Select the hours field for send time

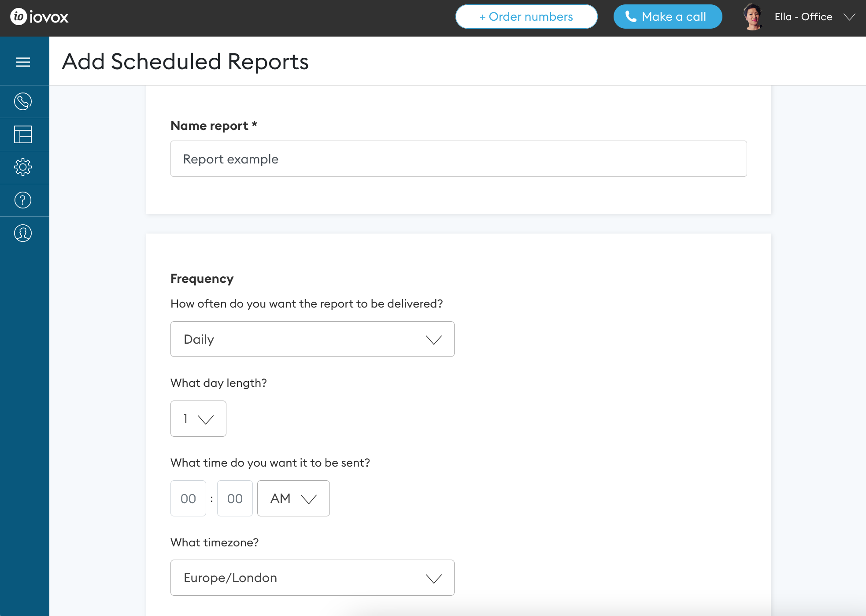pyautogui.click(x=189, y=498)
